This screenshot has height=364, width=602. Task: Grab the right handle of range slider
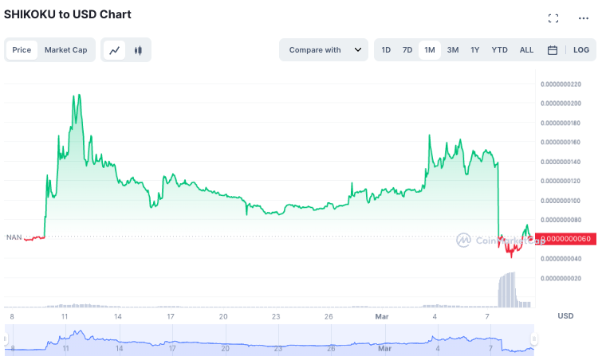pyautogui.click(x=534, y=339)
